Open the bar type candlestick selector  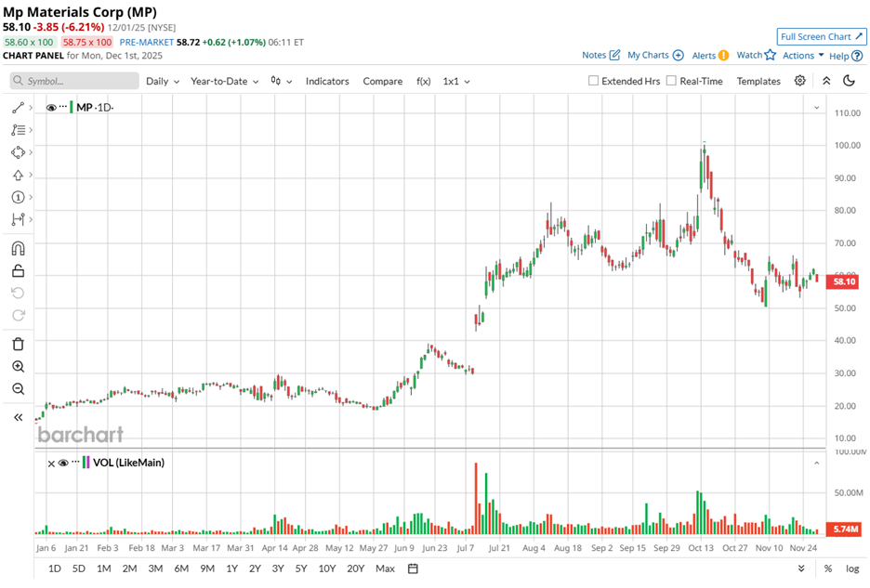pyautogui.click(x=281, y=81)
